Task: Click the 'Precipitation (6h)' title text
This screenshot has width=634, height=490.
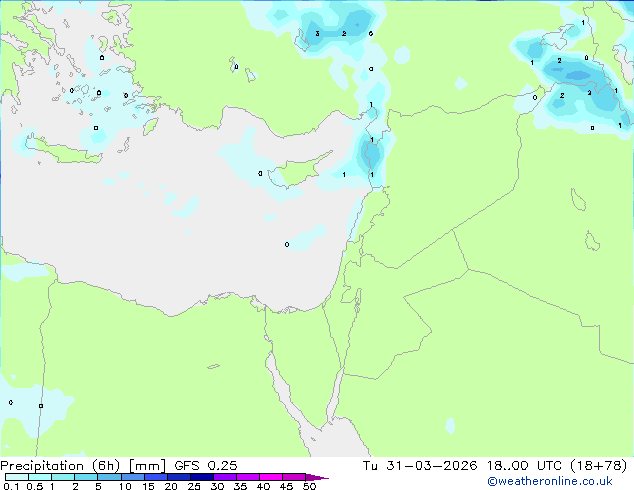Action: [x=60, y=466]
